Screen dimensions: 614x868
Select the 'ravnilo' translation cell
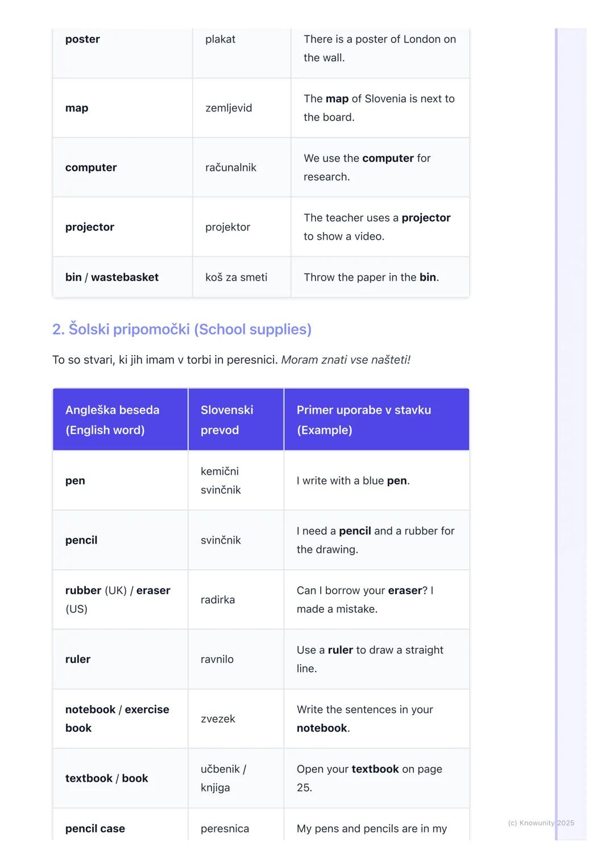tap(217, 659)
